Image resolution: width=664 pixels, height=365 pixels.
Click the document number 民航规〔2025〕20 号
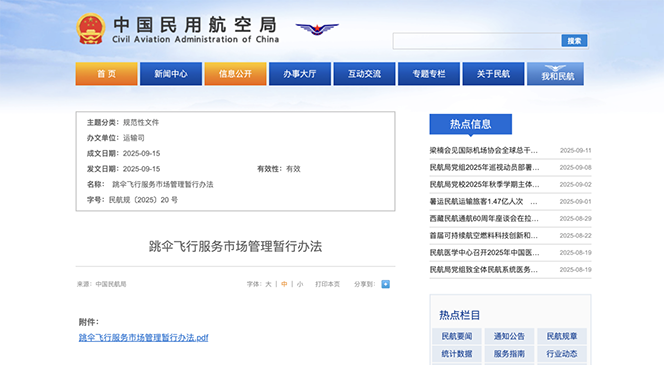click(x=144, y=200)
